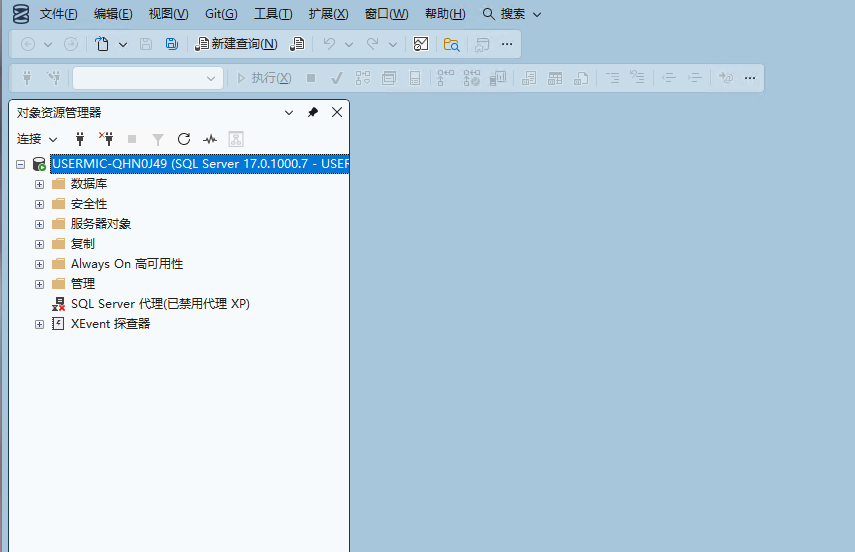Open the undo history dropdown
Viewport: 855px width, 552px height.
tap(349, 44)
